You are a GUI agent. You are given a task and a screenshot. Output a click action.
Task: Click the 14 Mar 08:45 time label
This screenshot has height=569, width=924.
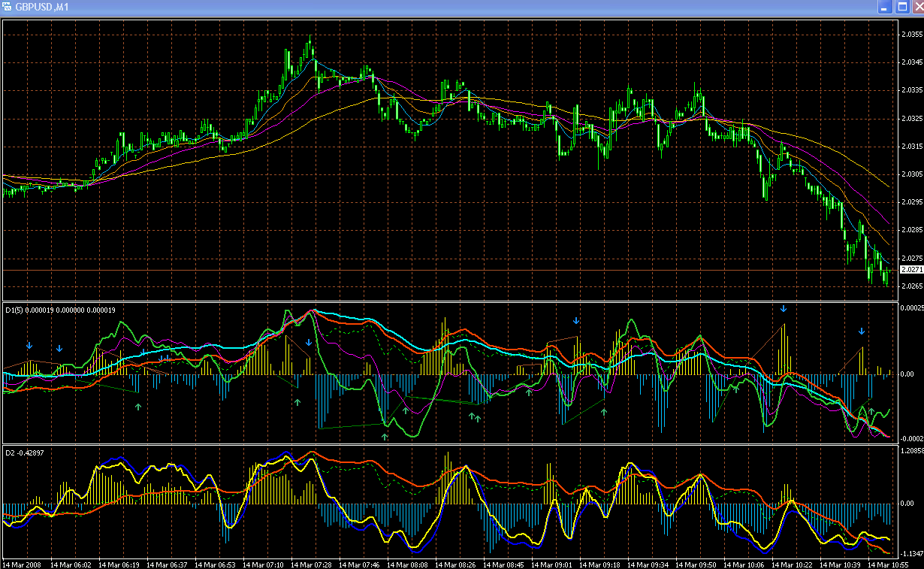(x=503, y=564)
